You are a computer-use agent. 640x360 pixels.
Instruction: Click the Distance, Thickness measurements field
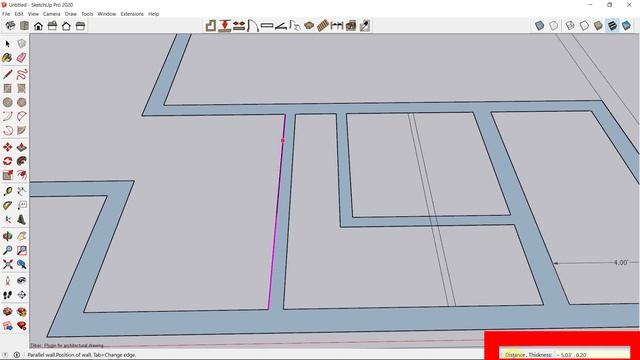[x=592, y=355]
